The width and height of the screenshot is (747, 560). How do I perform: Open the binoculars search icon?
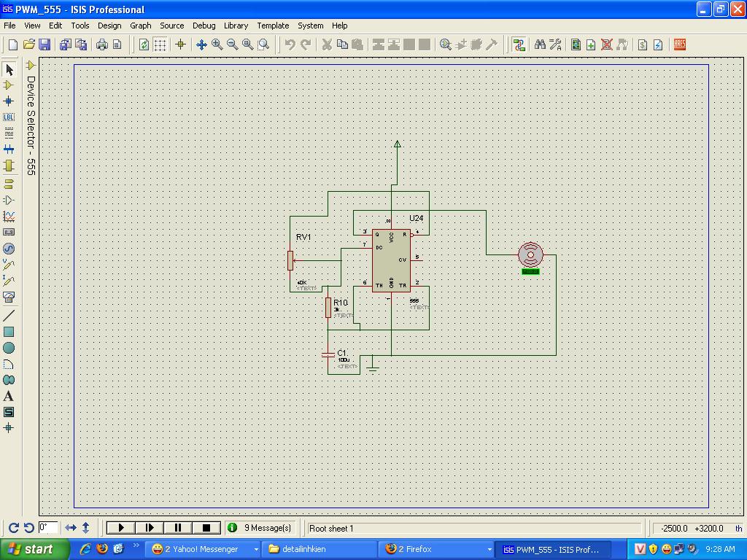tap(540, 44)
